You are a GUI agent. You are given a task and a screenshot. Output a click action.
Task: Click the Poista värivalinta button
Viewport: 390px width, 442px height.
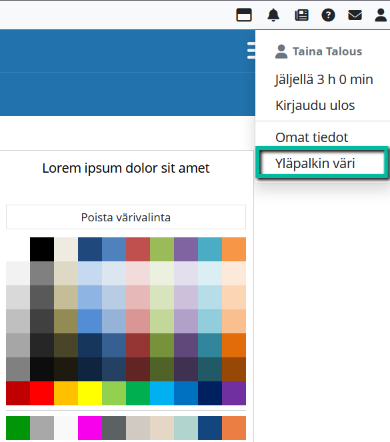(x=126, y=217)
